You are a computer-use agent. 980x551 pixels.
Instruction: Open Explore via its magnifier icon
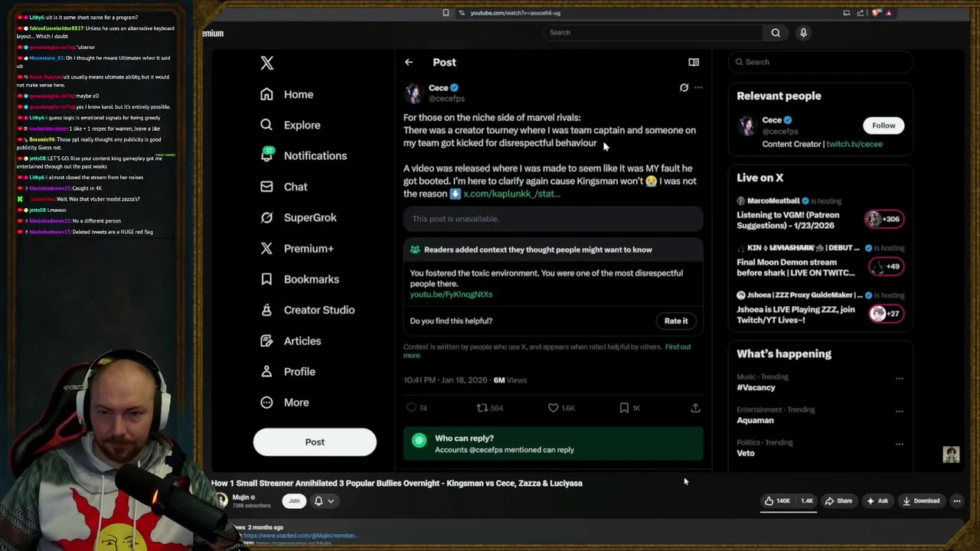tap(266, 125)
